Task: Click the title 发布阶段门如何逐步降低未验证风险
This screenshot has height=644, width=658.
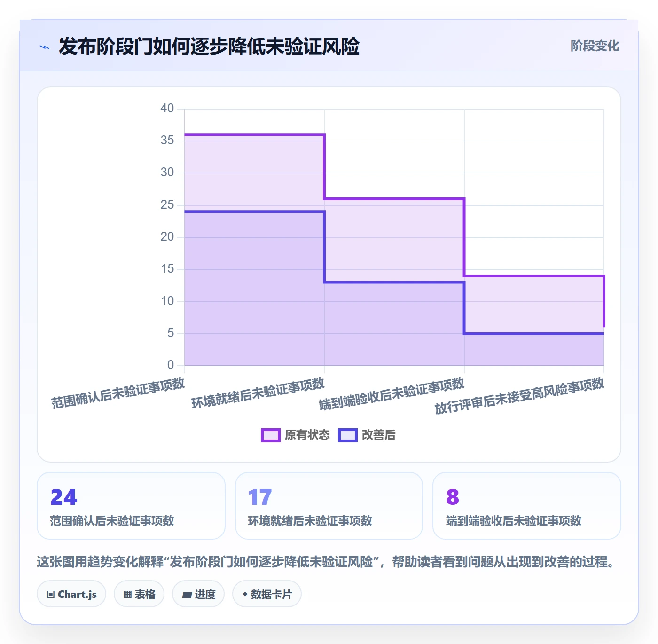Action: pyautogui.click(x=209, y=47)
